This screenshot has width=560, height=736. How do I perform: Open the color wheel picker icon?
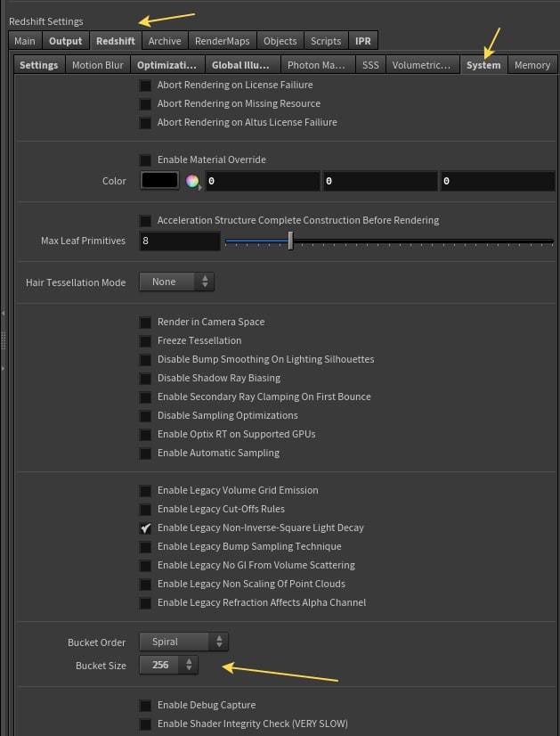[192, 181]
